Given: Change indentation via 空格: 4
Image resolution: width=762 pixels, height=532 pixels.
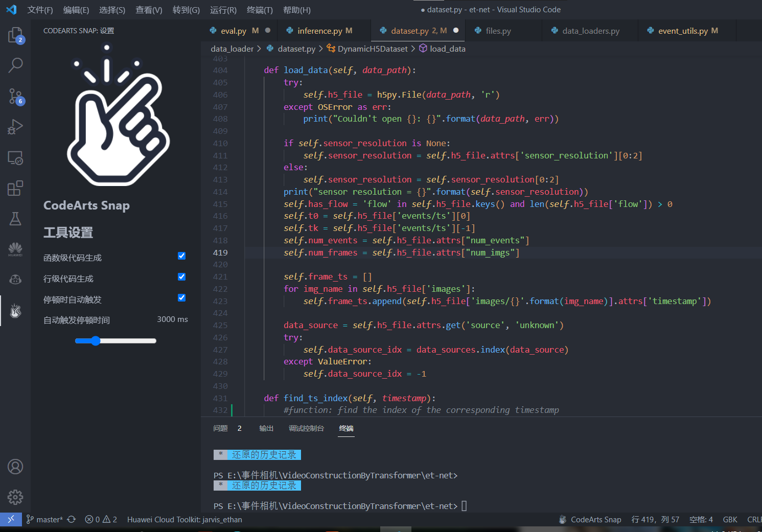Looking at the screenshot, I should tap(701, 519).
